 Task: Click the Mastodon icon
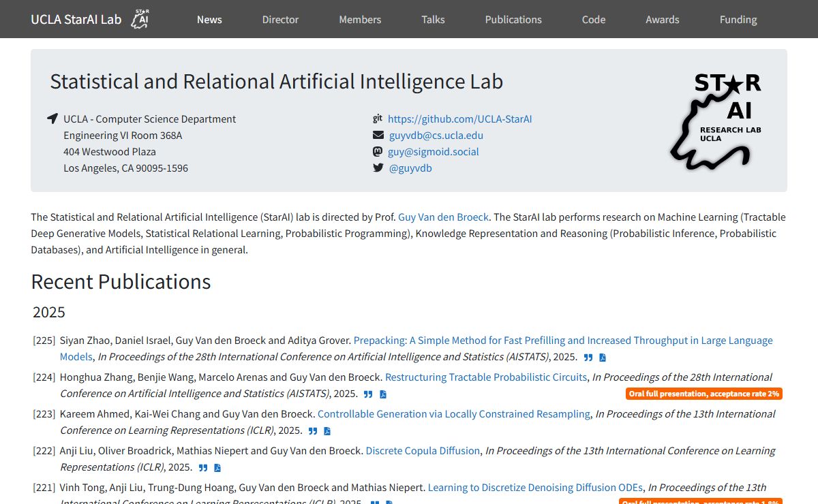(x=378, y=151)
